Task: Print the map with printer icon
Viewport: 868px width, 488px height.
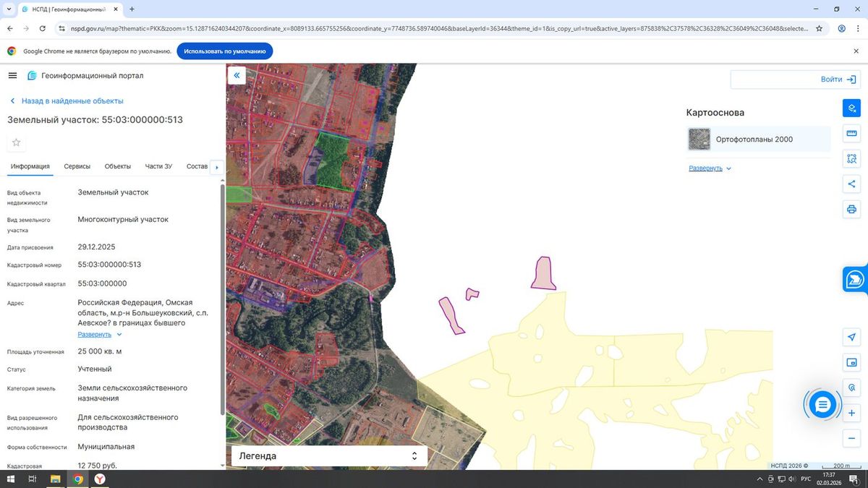Action: point(851,210)
